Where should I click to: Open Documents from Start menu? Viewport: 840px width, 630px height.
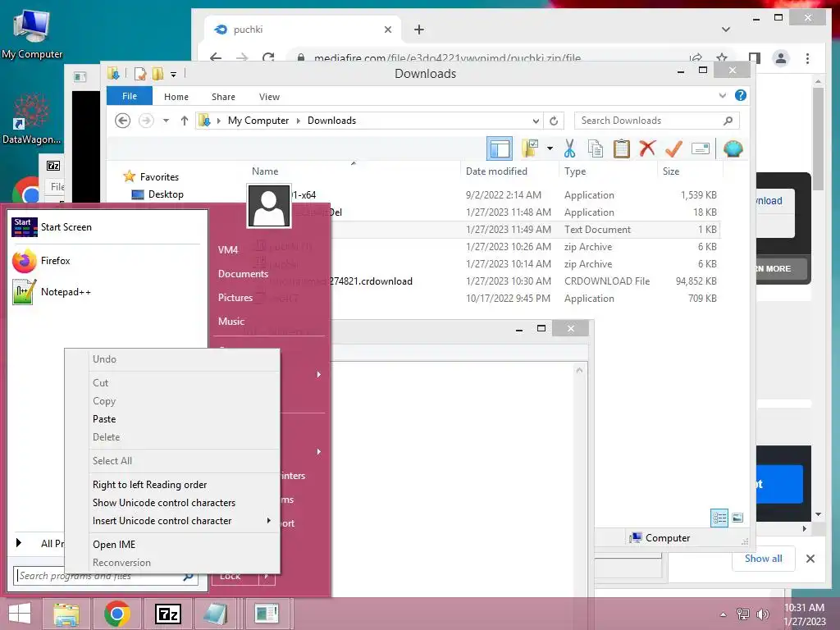point(243,274)
